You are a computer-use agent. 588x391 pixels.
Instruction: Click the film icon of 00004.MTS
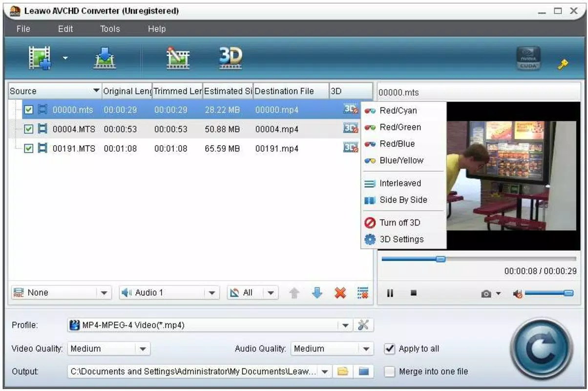[x=43, y=129]
